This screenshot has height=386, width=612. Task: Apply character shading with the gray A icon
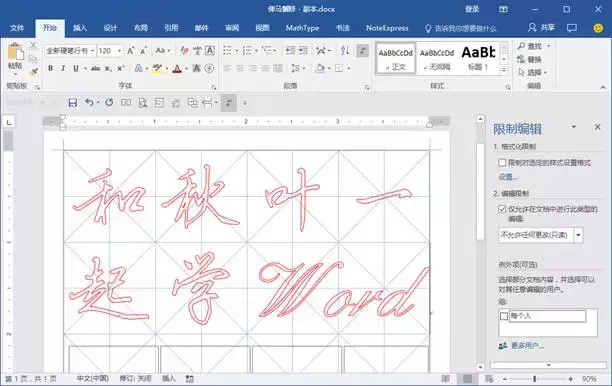(197, 68)
